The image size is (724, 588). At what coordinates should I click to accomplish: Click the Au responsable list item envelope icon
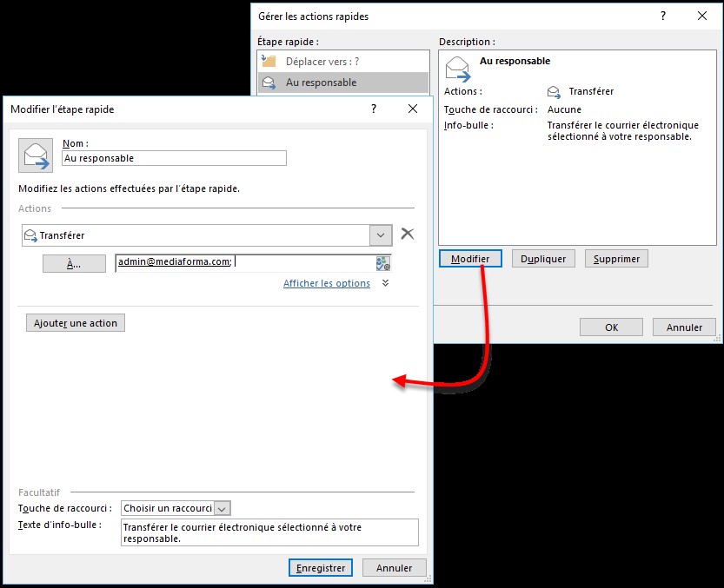(269, 83)
